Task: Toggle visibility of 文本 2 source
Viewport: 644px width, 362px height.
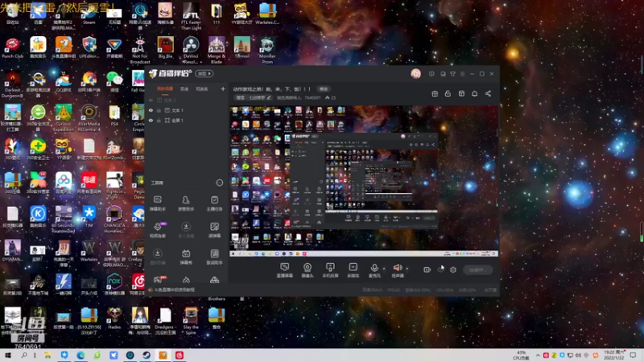Action: click(x=151, y=100)
